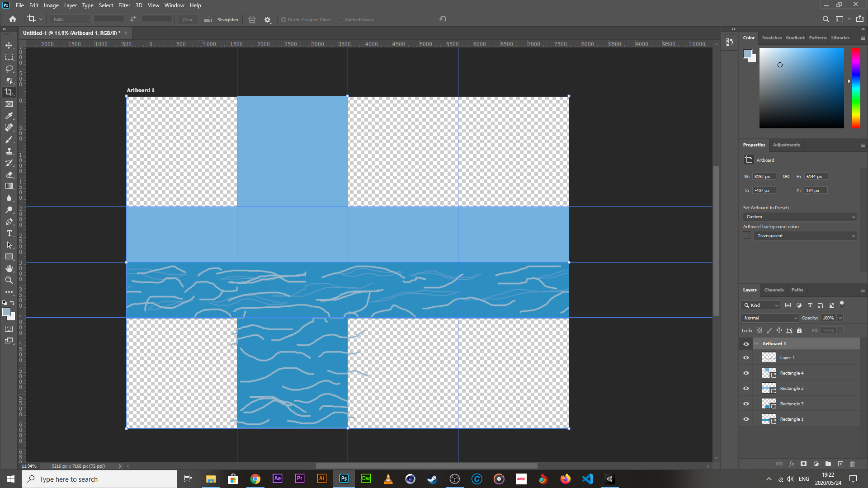Screen dimensions: 868x488
Task: Collapse the Artboard 1 layer group
Action: click(756, 344)
